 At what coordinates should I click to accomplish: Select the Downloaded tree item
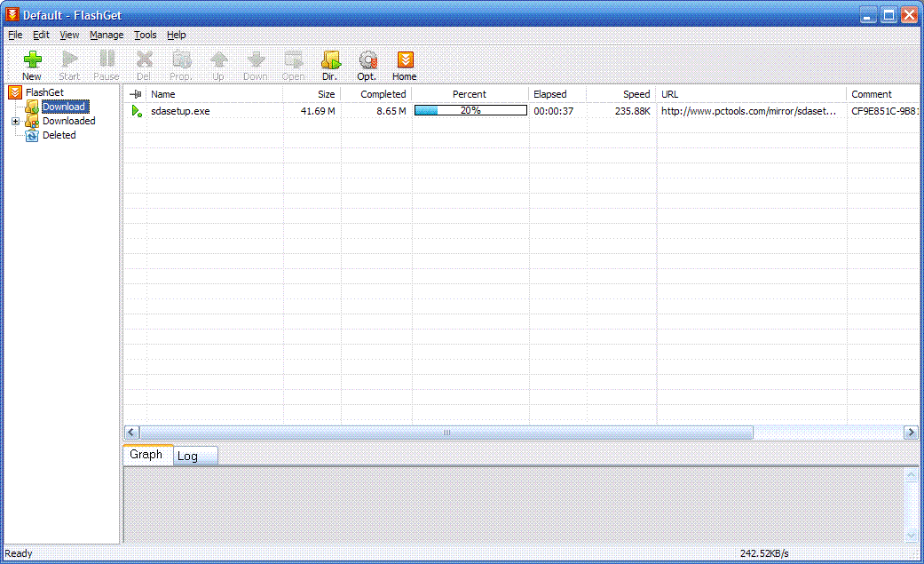tap(69, 121)
